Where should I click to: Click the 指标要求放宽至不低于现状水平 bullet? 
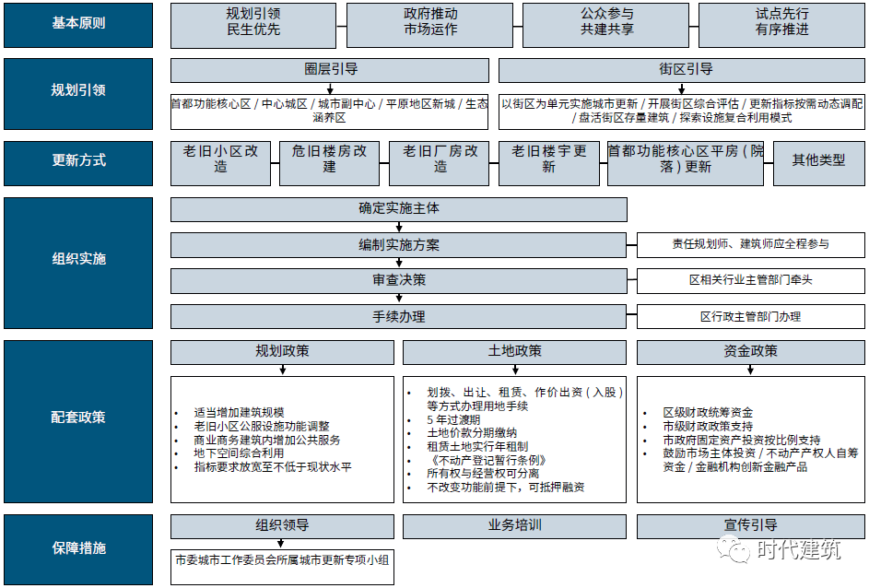coord(273,467)
